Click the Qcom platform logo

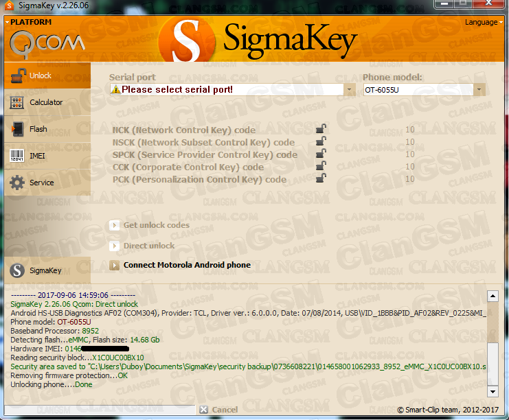[47, 44]
